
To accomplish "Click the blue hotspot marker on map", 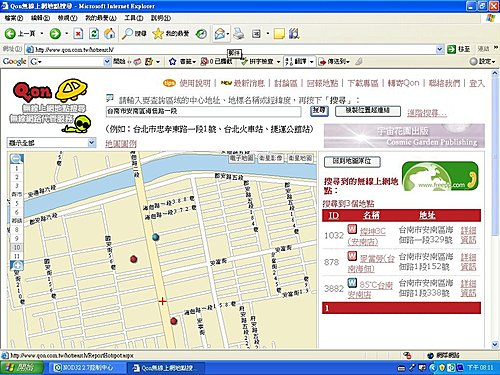I will click(x=155, y=237).
